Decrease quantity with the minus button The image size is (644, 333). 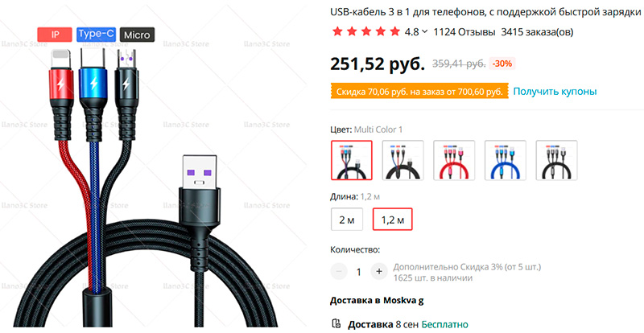click(339, 271)
